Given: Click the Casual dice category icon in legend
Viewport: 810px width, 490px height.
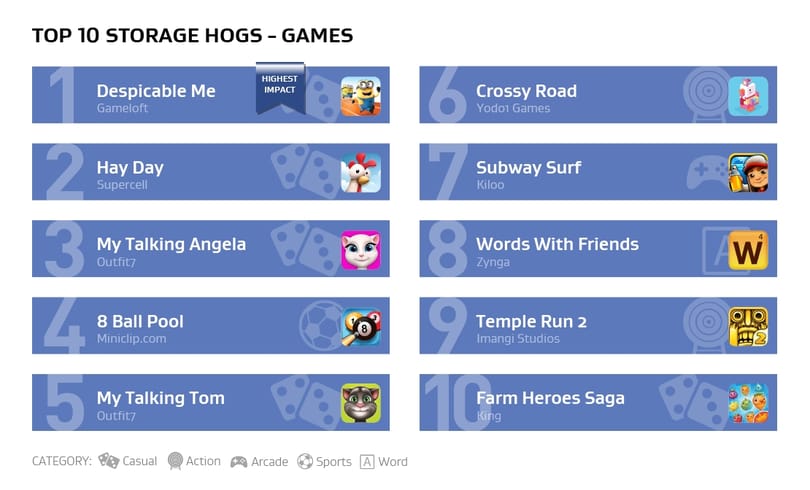Looking at the screenshot, I should (x=108, y=461).
